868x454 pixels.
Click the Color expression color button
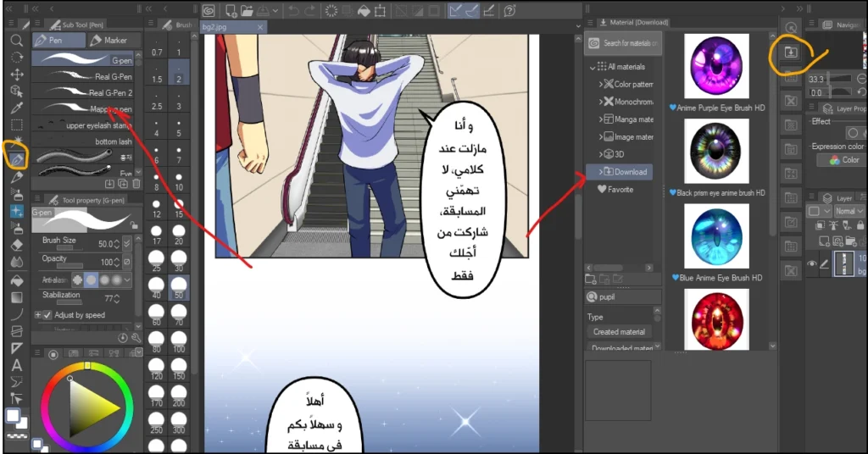point(843,160)
